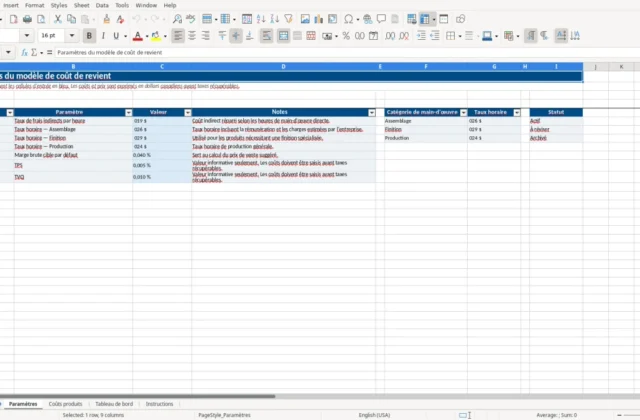Click the Average; Sum: 0 status field
The image size is (640, 420).
click(556, 415)
